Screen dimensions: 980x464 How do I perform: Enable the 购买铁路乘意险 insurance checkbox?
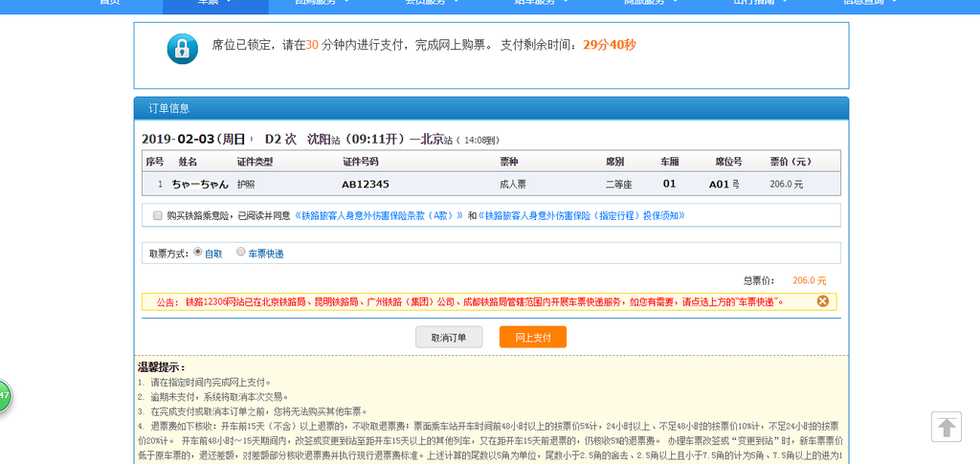click(x=158, y=215)
